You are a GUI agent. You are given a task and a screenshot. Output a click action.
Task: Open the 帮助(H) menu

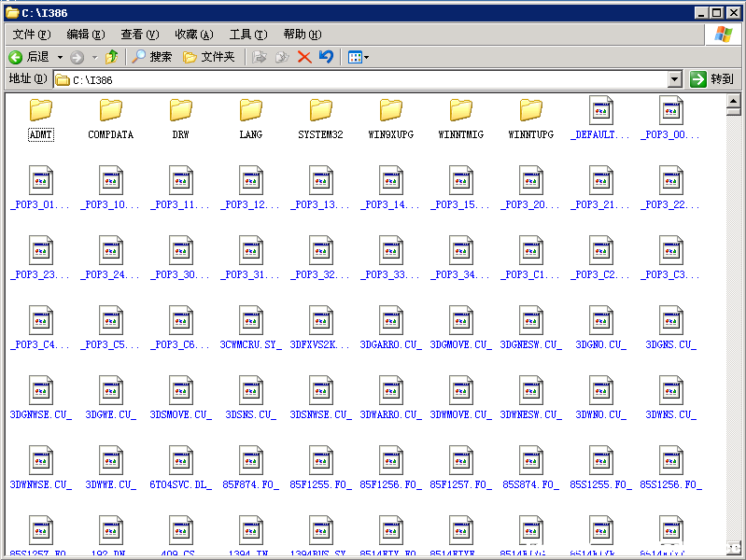[303, 35]
